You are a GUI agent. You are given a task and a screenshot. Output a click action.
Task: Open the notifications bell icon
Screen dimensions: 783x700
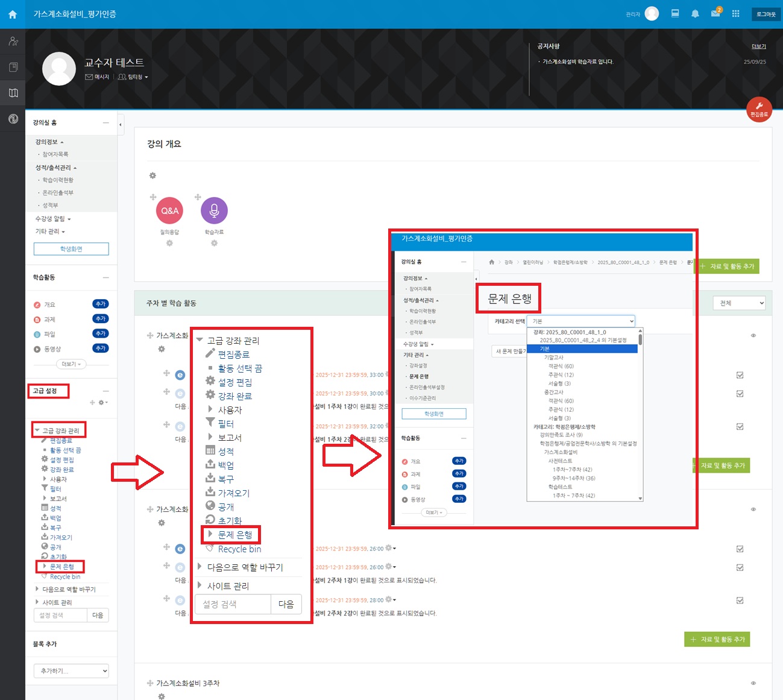[695, 14]
